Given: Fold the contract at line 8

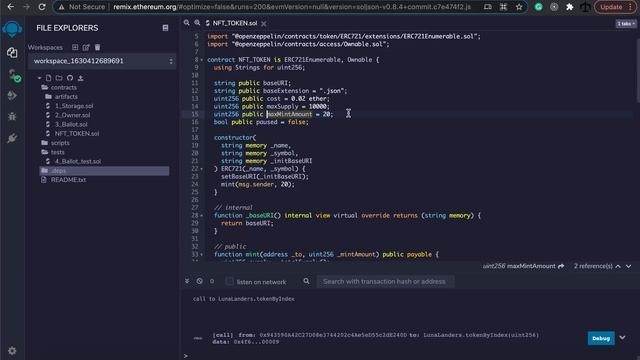Looking at the screenshot, I should pos(202,60).
